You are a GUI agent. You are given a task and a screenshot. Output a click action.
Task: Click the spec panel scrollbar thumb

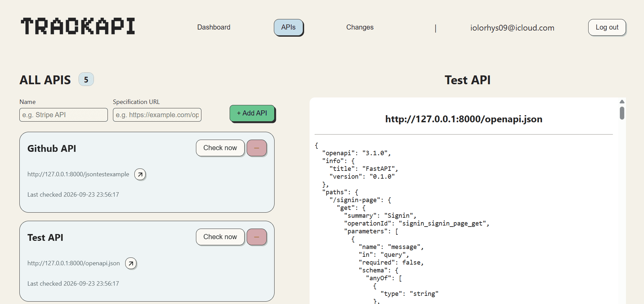(622, 113)
